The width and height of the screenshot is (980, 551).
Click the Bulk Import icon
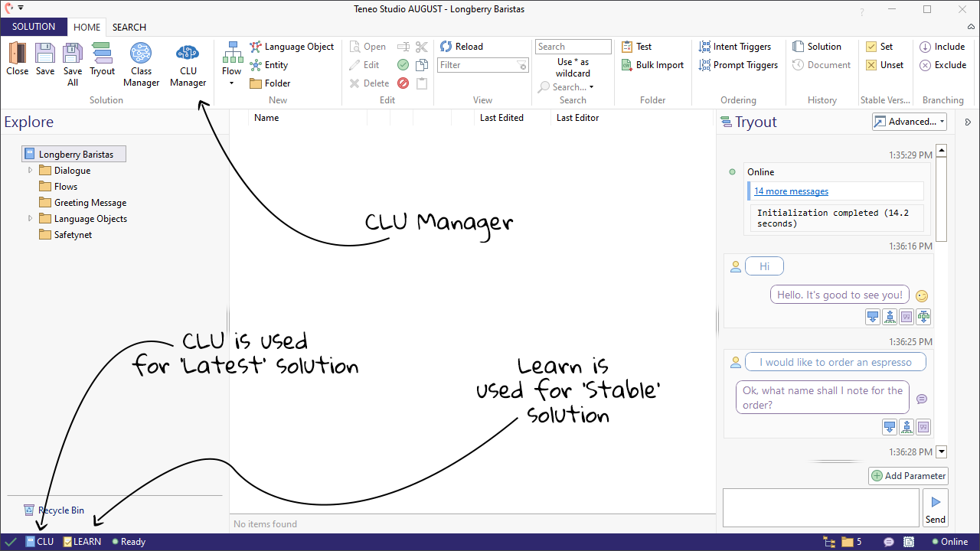(x=626, y=65)
